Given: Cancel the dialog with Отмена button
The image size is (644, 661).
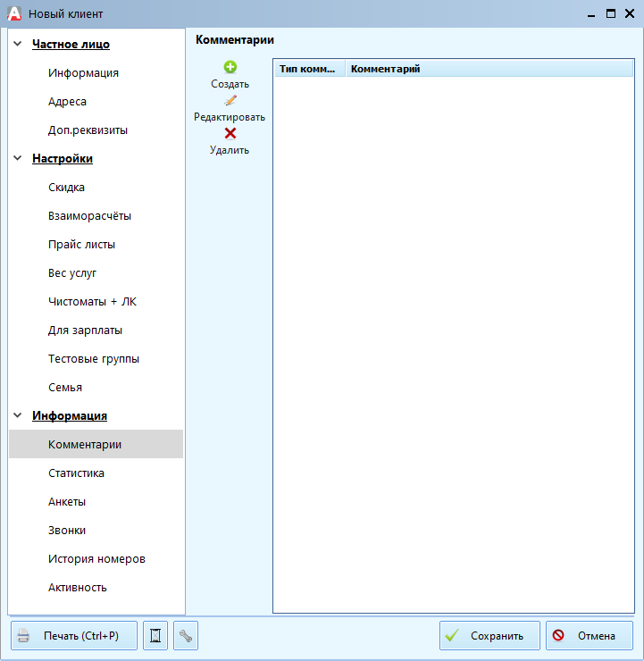Looking at the screenshot, I should pyautogui.click(x=589, y=636).
